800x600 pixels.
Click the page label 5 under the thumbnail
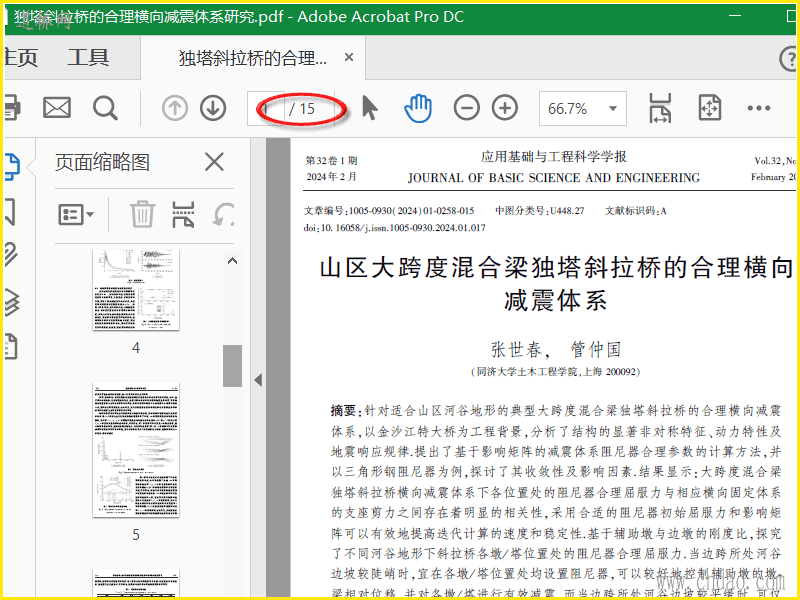click(x=136, y=535)
